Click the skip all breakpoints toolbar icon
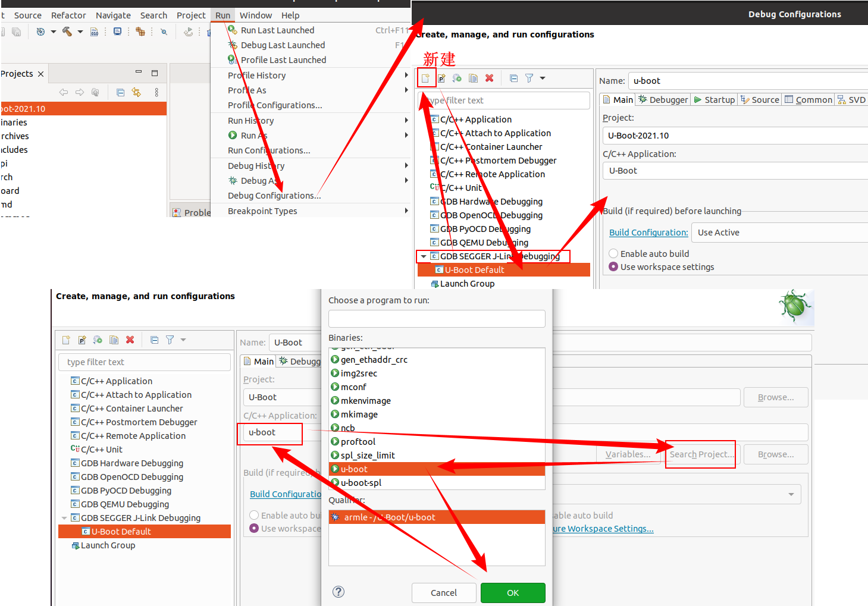The width and height of the screenshot is (868, 606). click(164, 32)
